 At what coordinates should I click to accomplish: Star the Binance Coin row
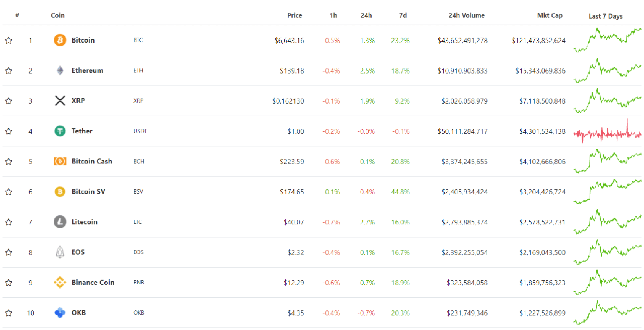tap(9, 282)
